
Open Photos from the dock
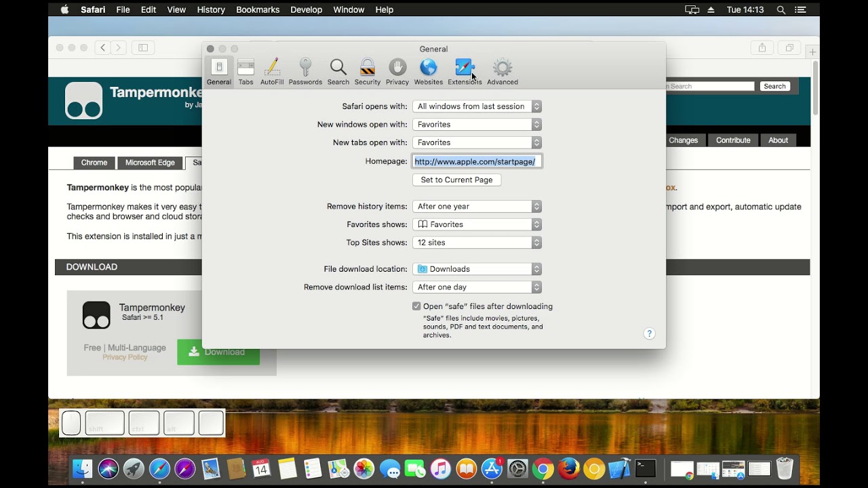(x=364, y=468)
